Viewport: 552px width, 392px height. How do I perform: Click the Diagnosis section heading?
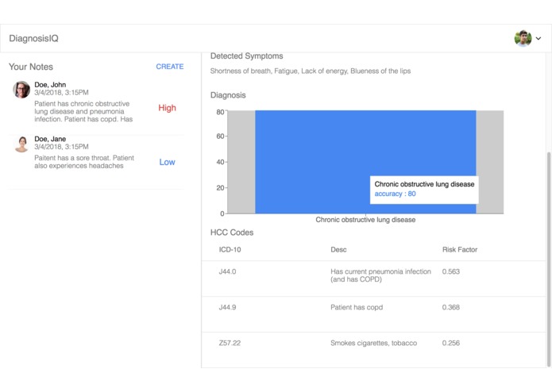(228, 95)
